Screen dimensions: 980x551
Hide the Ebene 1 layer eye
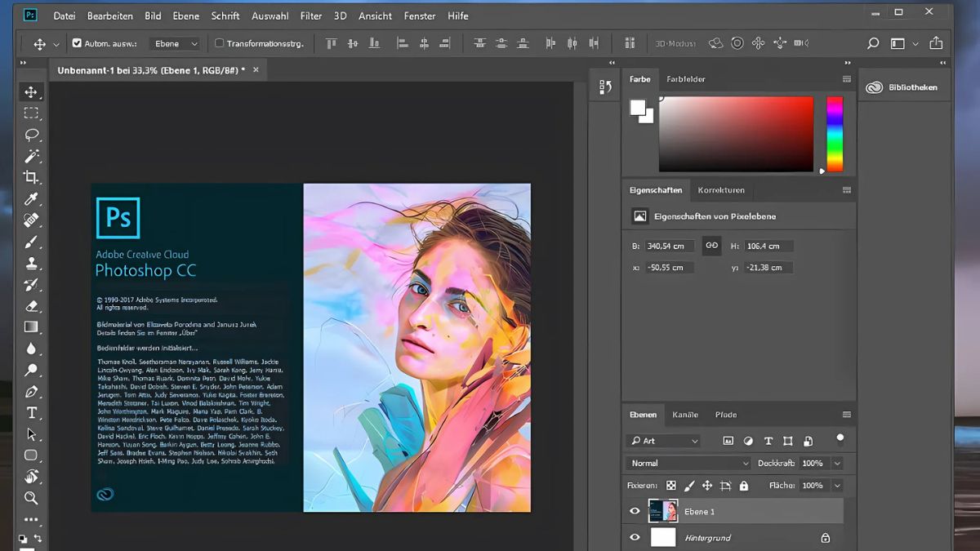(635, 512)
